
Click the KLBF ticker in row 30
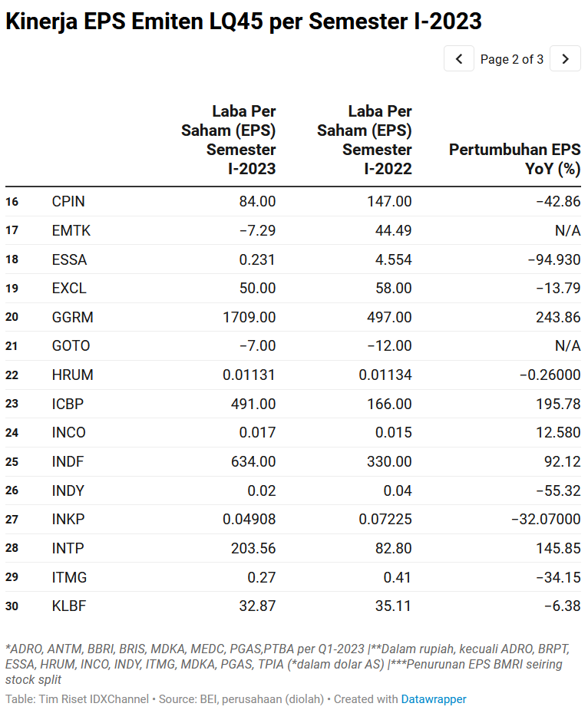click(69, 606)
